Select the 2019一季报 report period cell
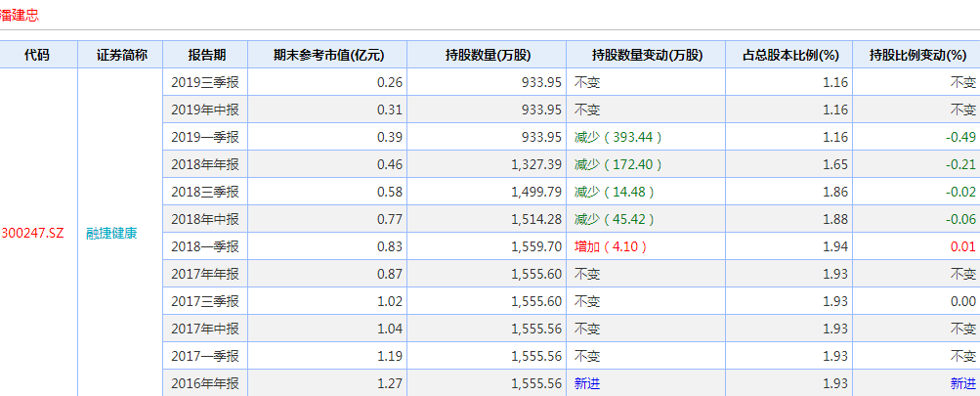 205,137
